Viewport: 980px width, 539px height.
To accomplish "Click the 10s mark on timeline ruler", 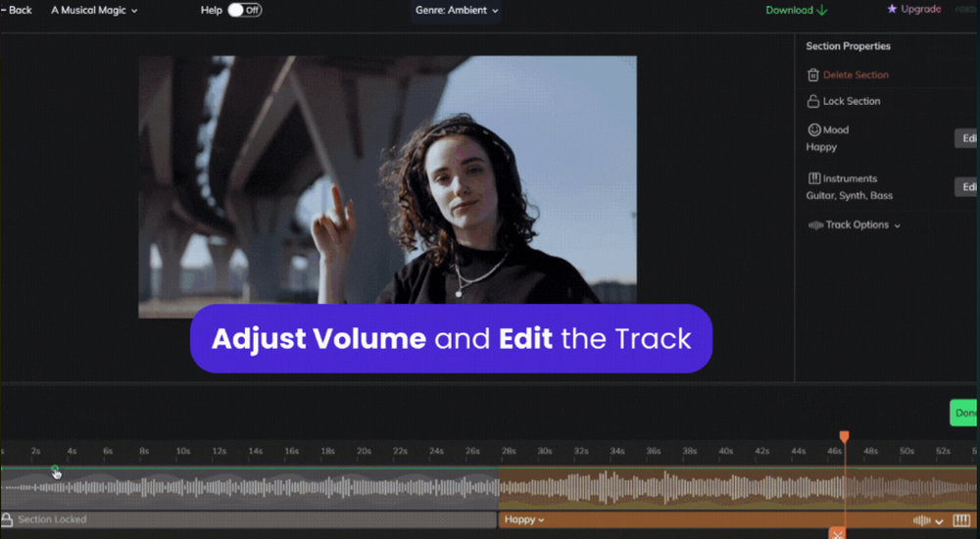I will pyautogui.click(x=182, y=451).
